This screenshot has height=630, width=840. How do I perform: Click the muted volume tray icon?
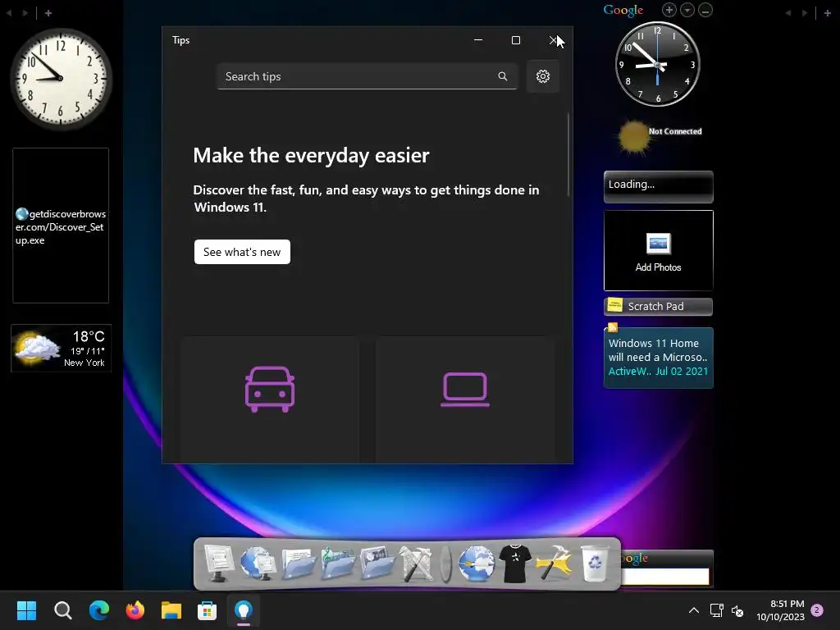click(737, 610)
